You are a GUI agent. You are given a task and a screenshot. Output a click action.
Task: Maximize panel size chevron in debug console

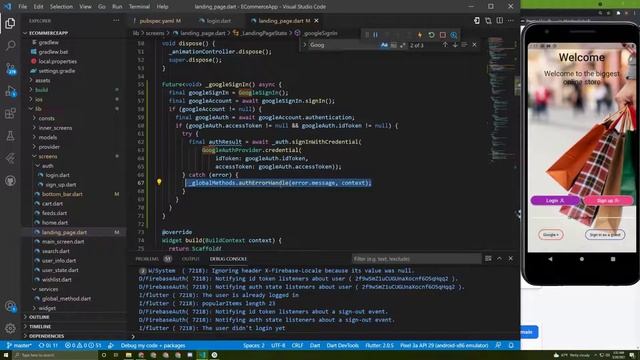(499, 258)
